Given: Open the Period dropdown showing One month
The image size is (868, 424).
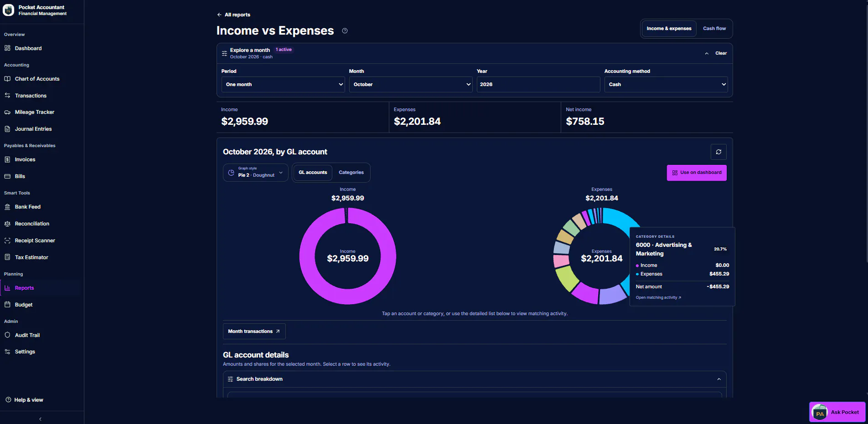Looking at the screenshot, I should point(283,85).
